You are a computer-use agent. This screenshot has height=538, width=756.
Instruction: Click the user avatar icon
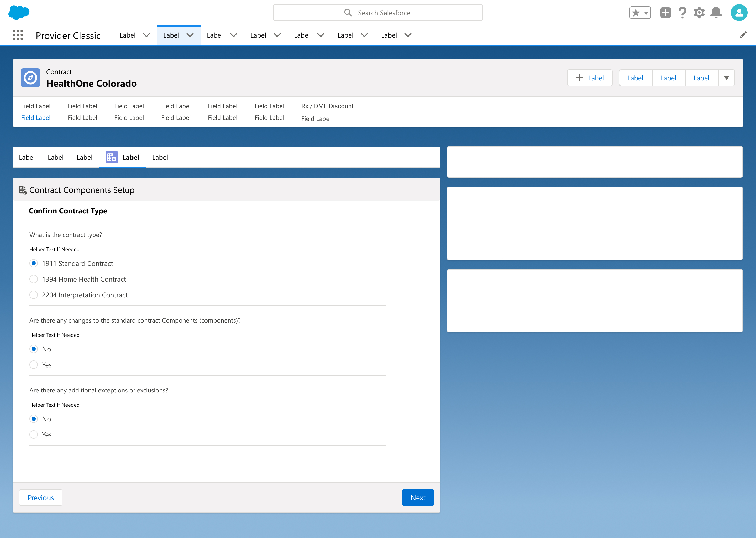(x=739, y=13)
